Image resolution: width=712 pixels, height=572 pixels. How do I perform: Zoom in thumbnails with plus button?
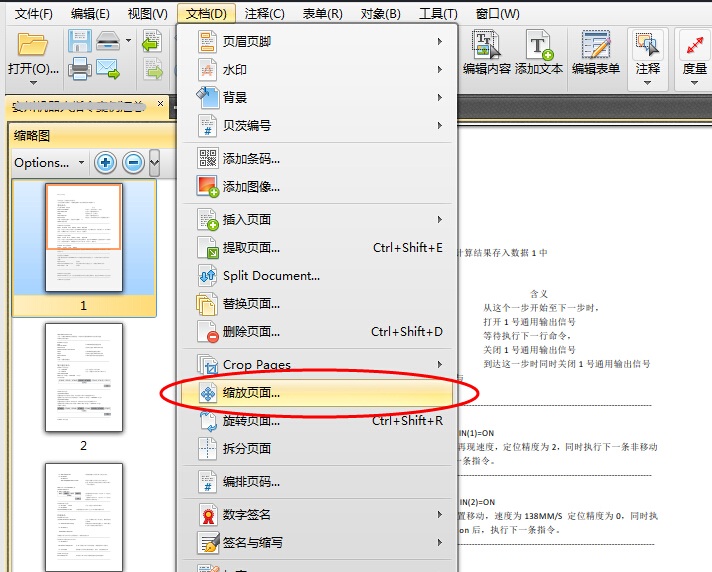tap(105, 163)
